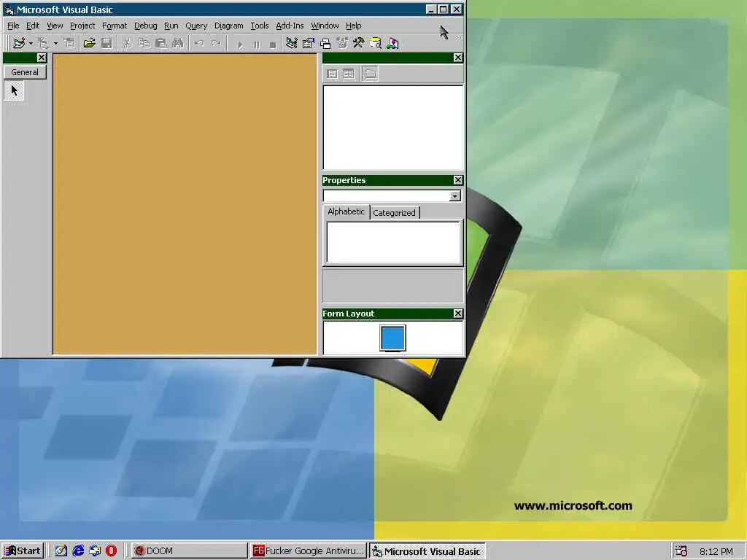
Task: Switch to the Categorized properties tab
Action: [x=394, y=213]
